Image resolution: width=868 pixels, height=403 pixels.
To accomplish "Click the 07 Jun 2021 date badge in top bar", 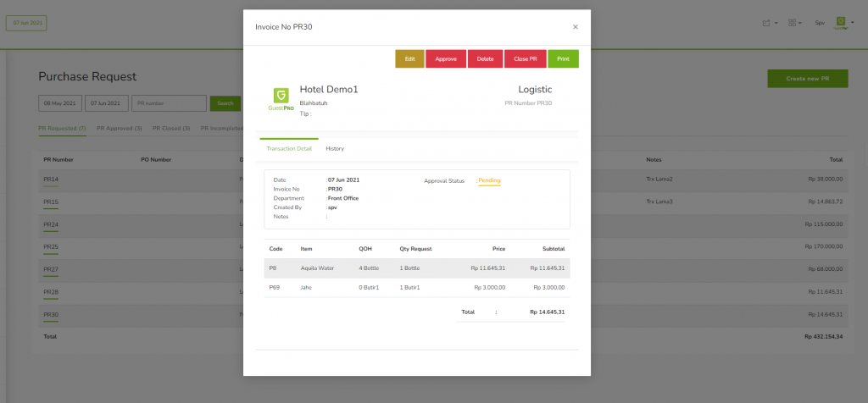I will (x=26, y=23).
